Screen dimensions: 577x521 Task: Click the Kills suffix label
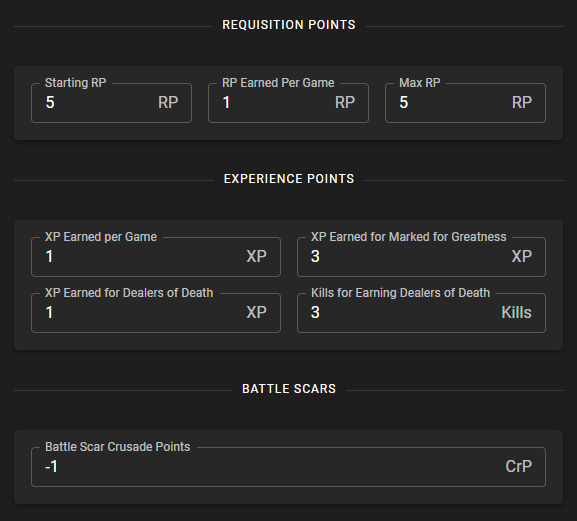(516, 312)
